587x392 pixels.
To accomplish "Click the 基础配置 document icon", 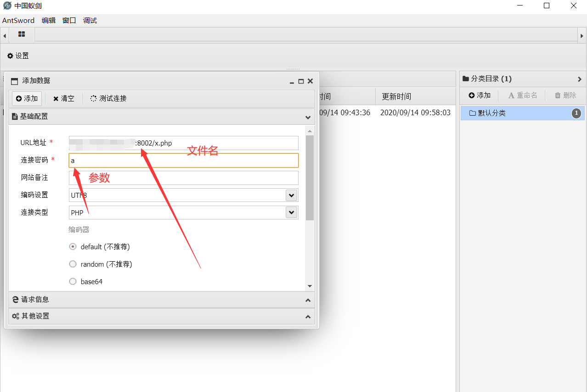I will (15, 117).
